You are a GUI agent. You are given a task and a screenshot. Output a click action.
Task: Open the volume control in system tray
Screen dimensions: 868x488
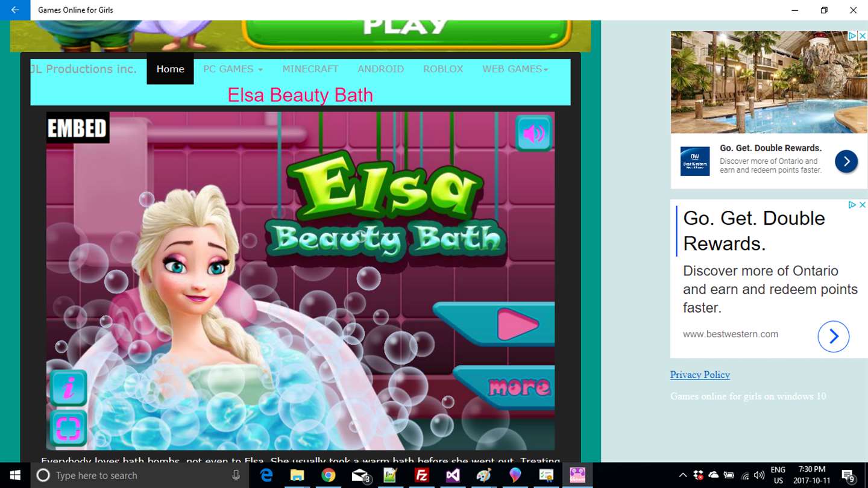759,475
